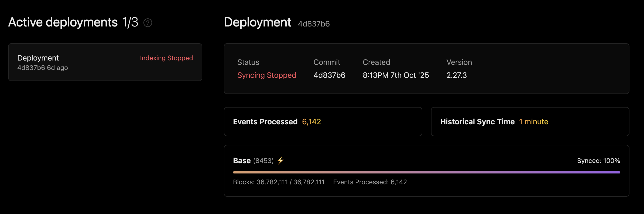Screen dimensions: 644x214
Task: Click the Syncing Stopped status text
Action: 266,75
